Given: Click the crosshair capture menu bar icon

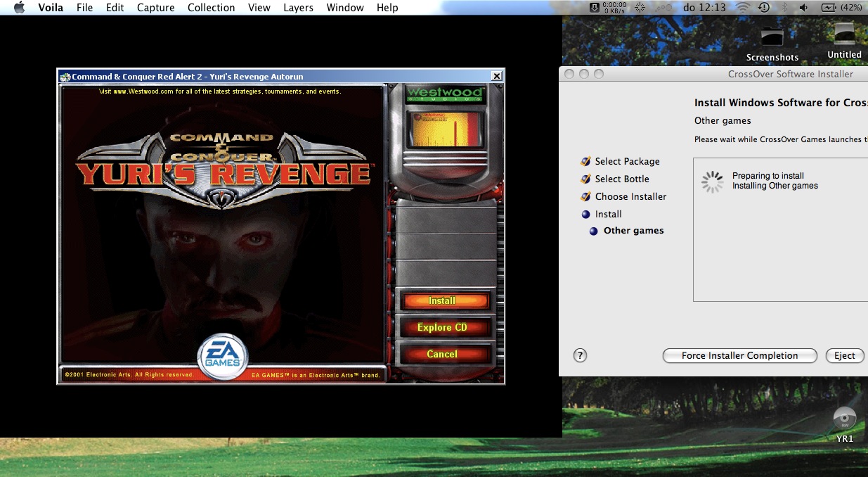Looking at the screenshot, I should (640, 8).
